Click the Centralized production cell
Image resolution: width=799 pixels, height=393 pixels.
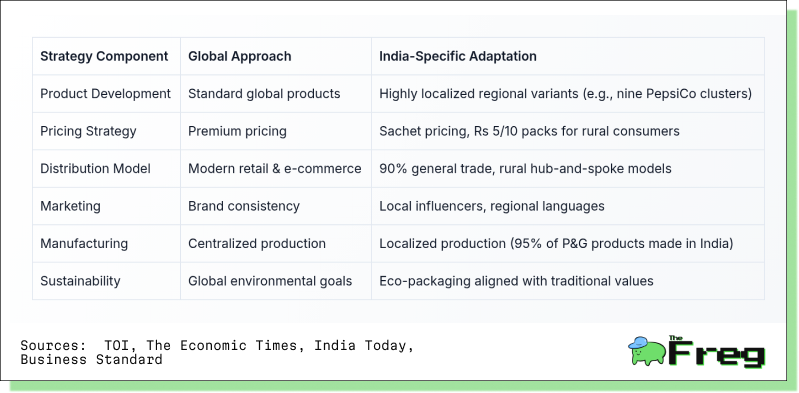(x=257, y=244)
